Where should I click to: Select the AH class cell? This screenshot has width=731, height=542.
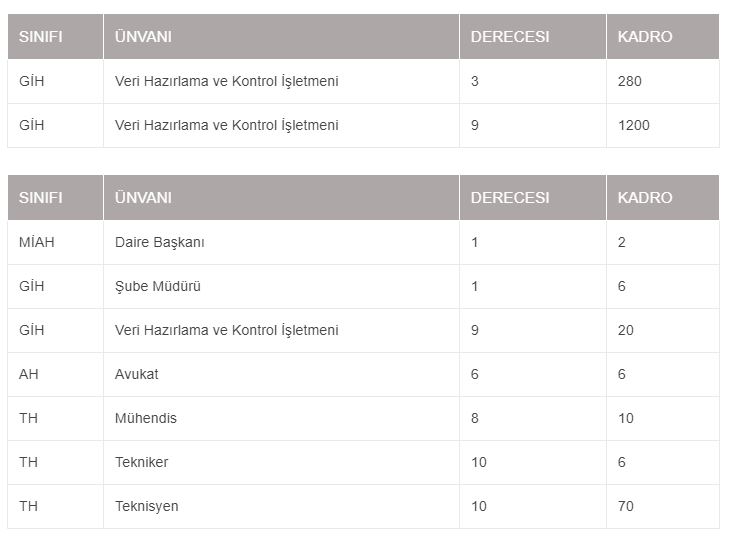(55, 374)
